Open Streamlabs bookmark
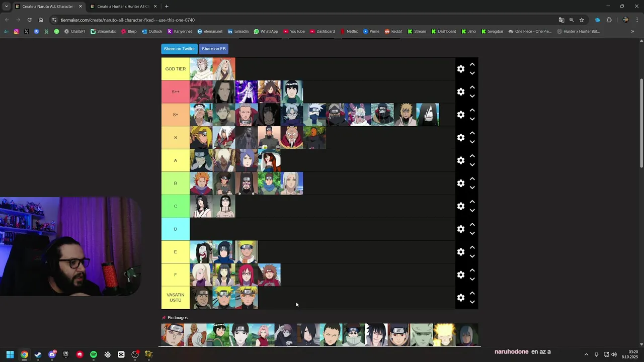Viewport: 644px width, 362px height. tap(103, 31)
